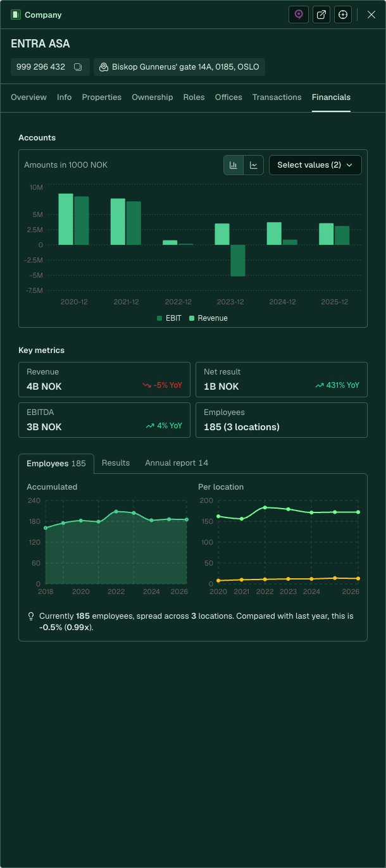The image size is (386, 868).
Task: Click the 2026 green point in Per location chart
Action: [x=358, y=512]
